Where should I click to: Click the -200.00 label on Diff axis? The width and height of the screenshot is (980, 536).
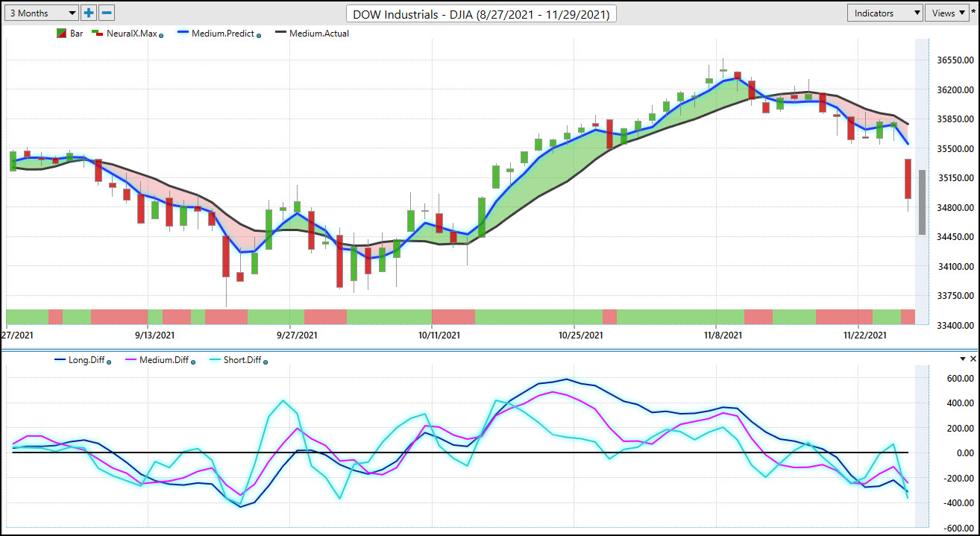pyautogui.click(x=959, y=478)
